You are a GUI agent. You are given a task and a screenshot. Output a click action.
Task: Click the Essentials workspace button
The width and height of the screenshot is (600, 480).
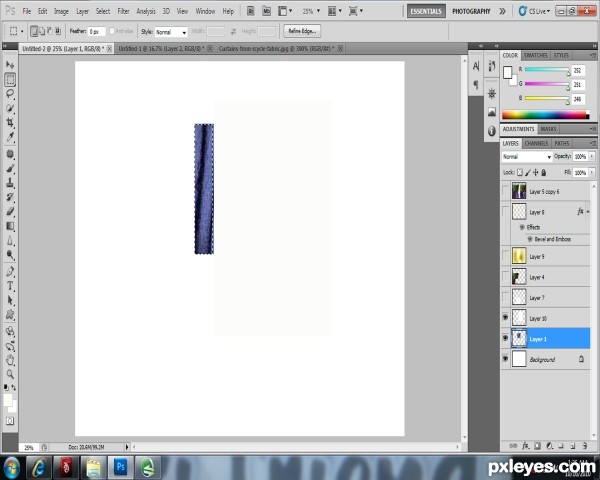tap(426, 11)
